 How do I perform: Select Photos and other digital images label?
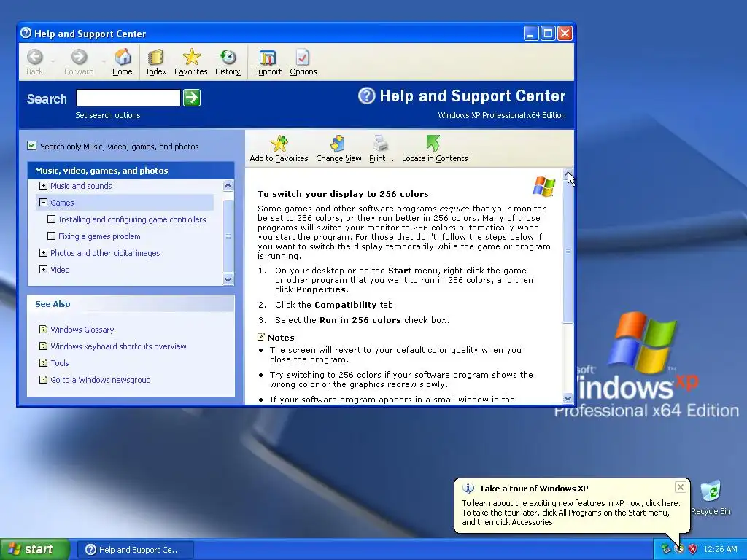tap(105, 253)
